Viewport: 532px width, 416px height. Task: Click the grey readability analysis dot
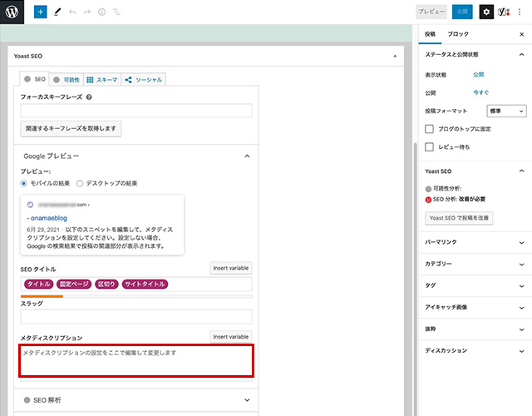coord(428,189)
